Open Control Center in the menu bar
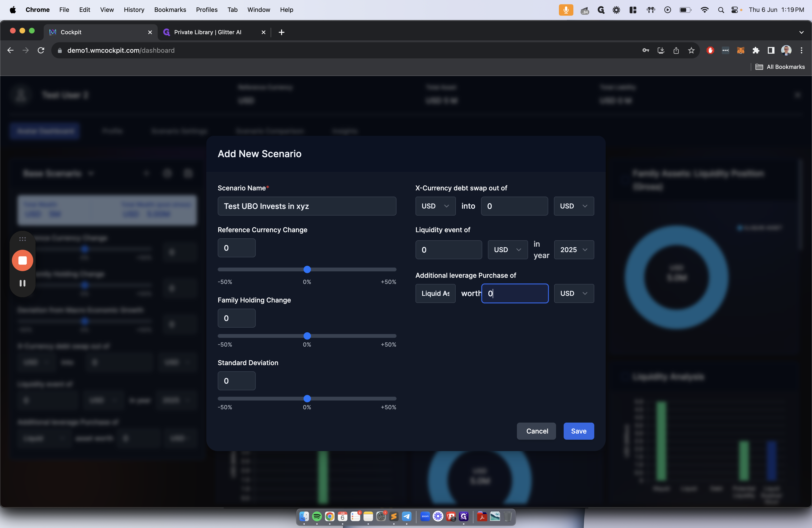Image resolution: width=812 pixels, height=528 pixels. [735, 10]
